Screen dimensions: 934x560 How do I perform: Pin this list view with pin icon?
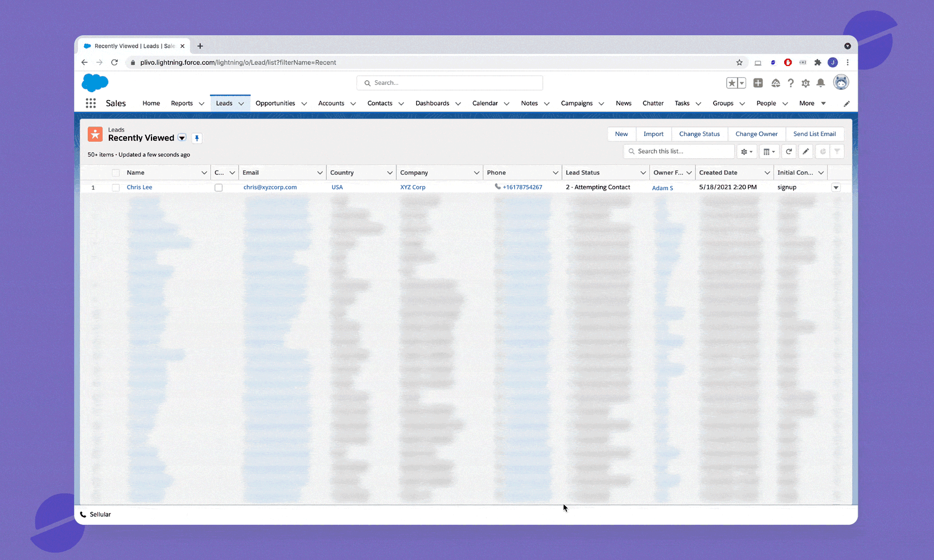(197, 138)
